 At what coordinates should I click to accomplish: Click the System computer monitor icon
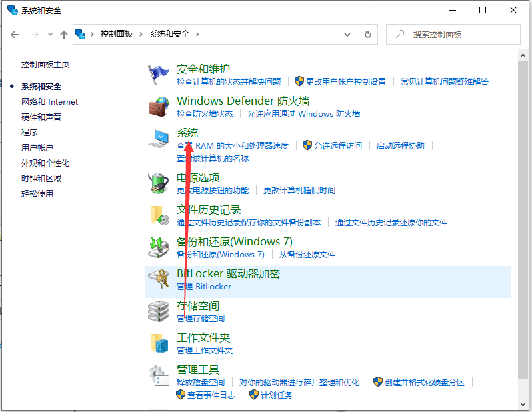coord(159,139)
